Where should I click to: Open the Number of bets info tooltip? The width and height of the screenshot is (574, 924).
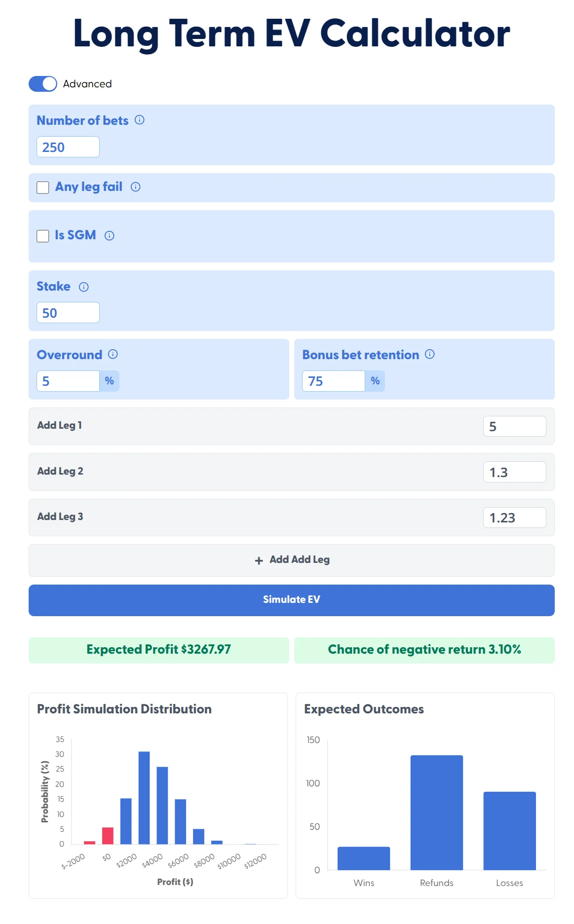(x=140, y=120)
